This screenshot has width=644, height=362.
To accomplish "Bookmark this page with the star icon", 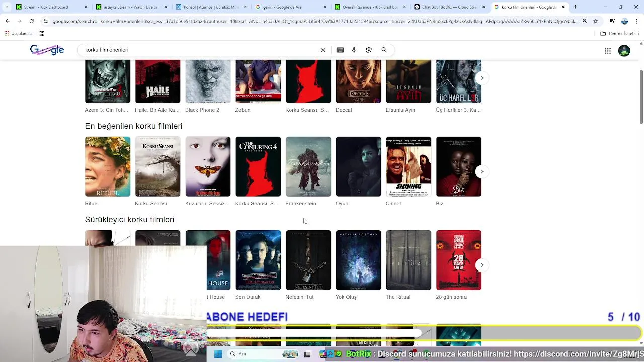I will point(596,21).
